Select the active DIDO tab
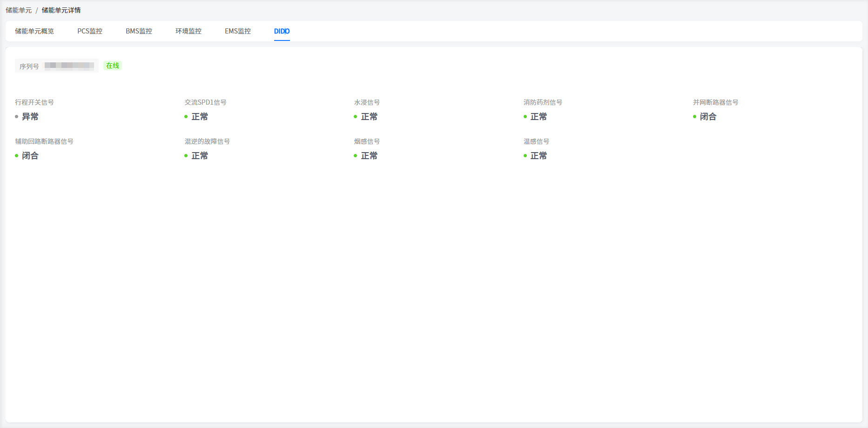The width and height of the screenshot is (868, 428). click(282, 31)
